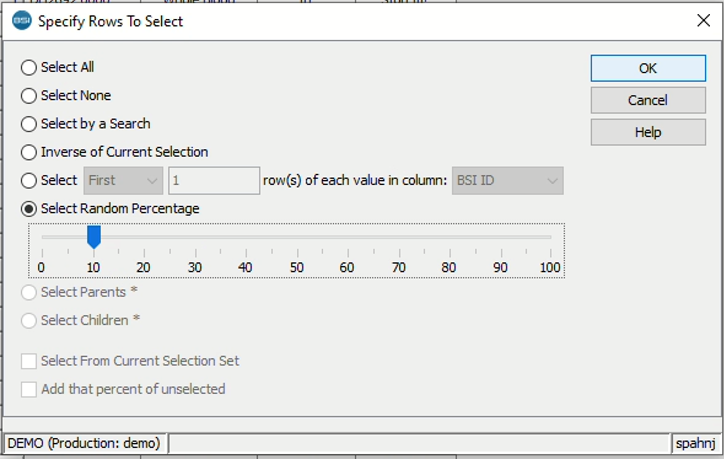Open the First dropdown list
724x459 pixels.
point(123,181)
